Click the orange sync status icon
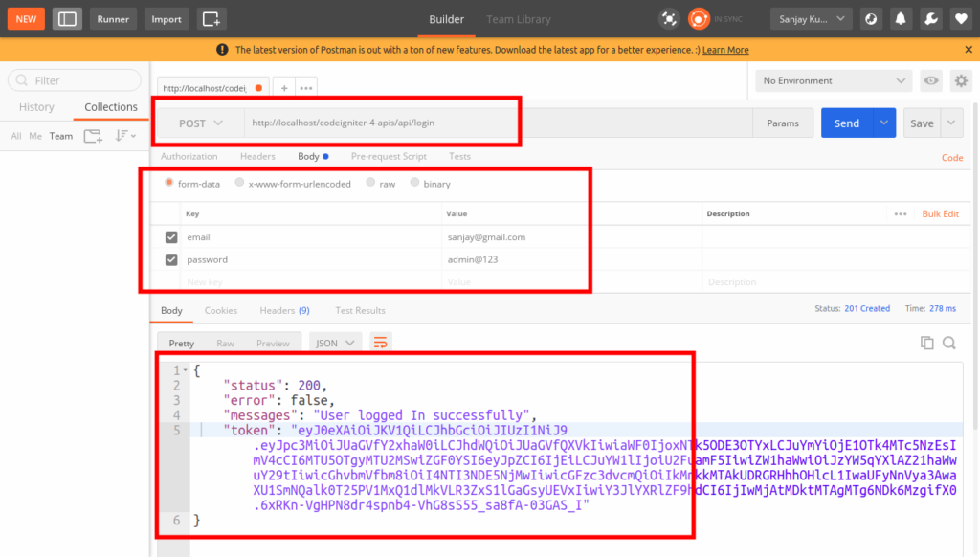 [x=699, y=19]
